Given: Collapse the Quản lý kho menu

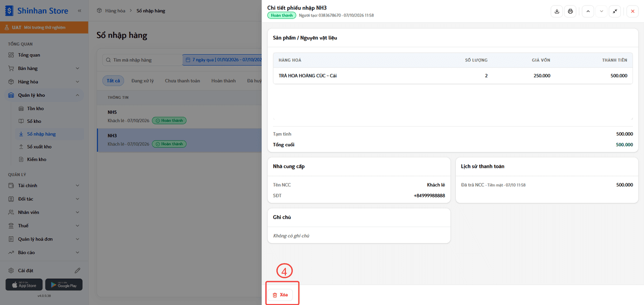Looking at the screenshot, I should point(44,95).
